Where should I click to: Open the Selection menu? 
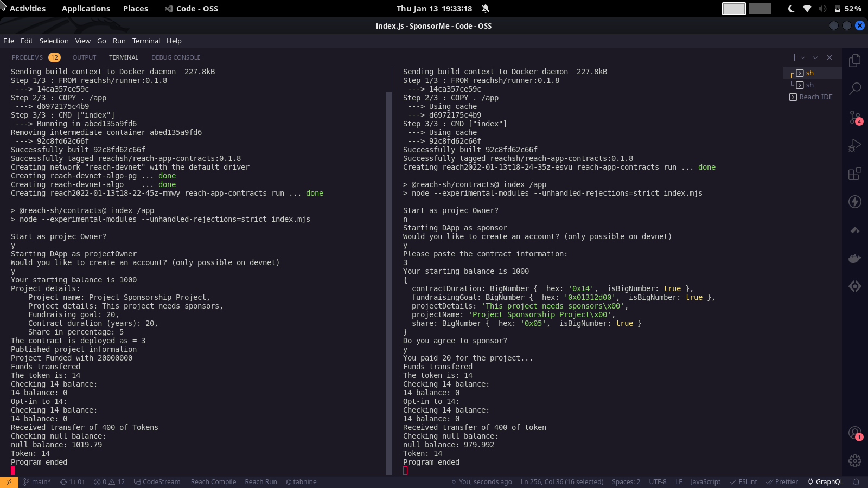click(54, 41)
